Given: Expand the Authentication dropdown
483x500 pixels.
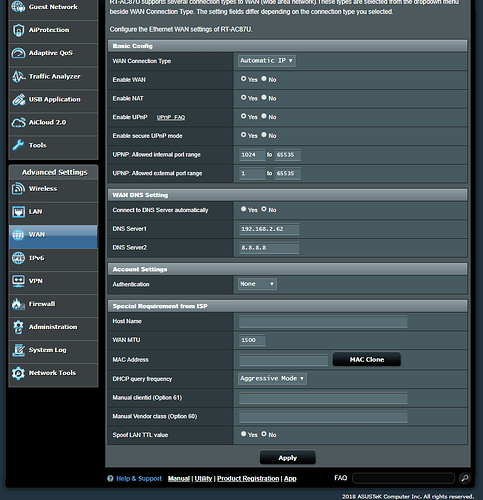Looking at the screenshot, I should point(257,284).
